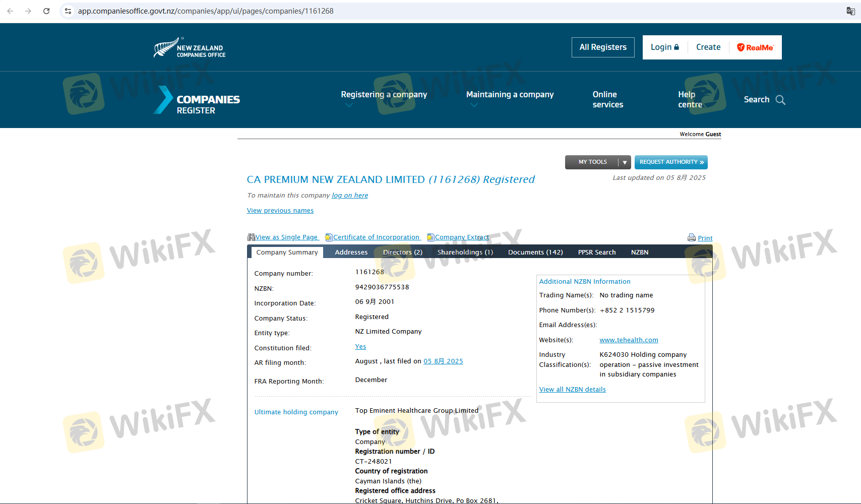This screenshot has width=861, height=504.
Task: Click the Search label in navigation
Action: [756, 100]
